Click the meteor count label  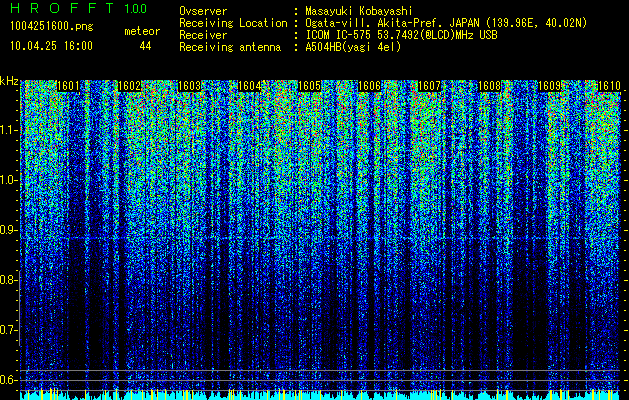point(142,31)
